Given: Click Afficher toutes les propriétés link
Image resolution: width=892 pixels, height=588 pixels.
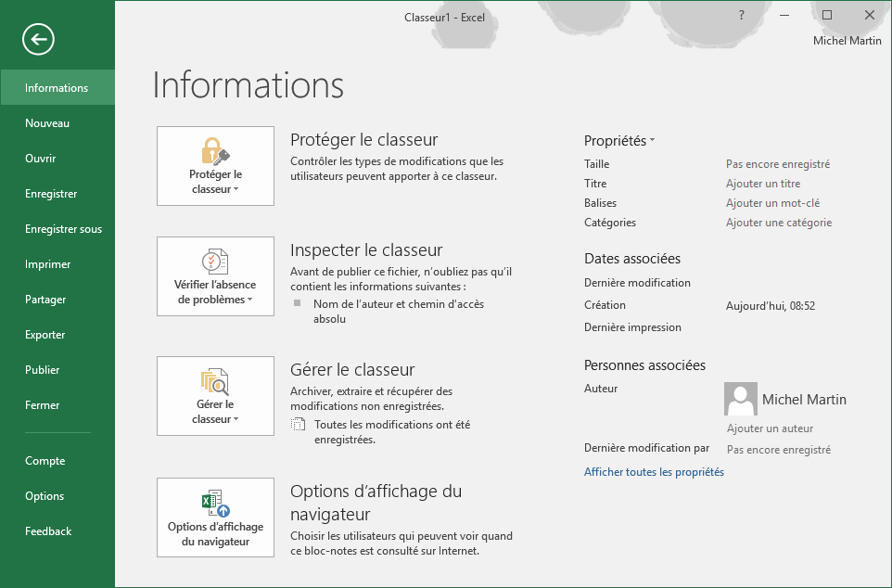Looking at the screenshot, I should tap(654, 472).
